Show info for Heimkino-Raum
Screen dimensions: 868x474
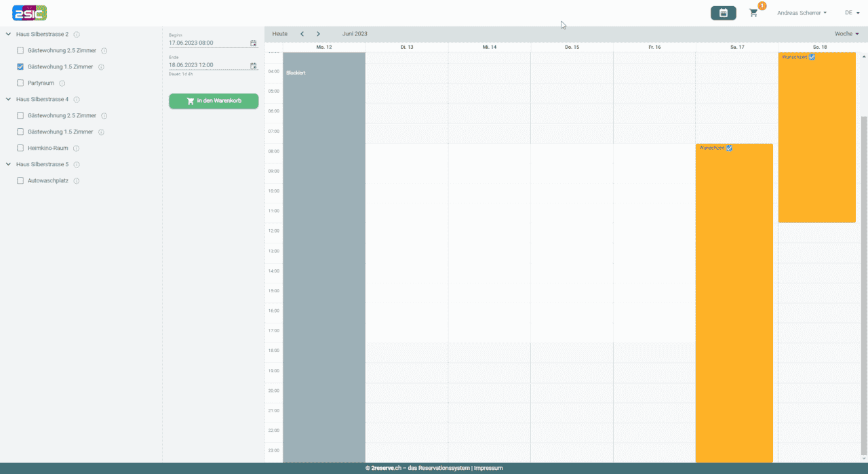76,149
